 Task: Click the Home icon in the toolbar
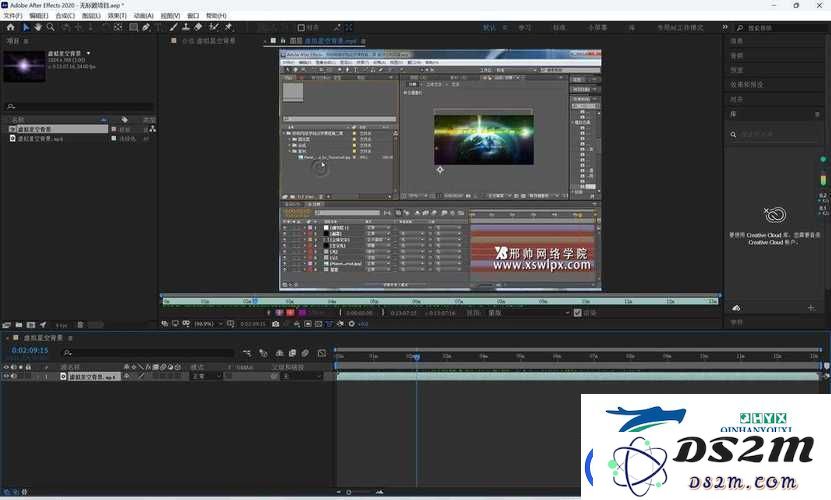[10, 27]
